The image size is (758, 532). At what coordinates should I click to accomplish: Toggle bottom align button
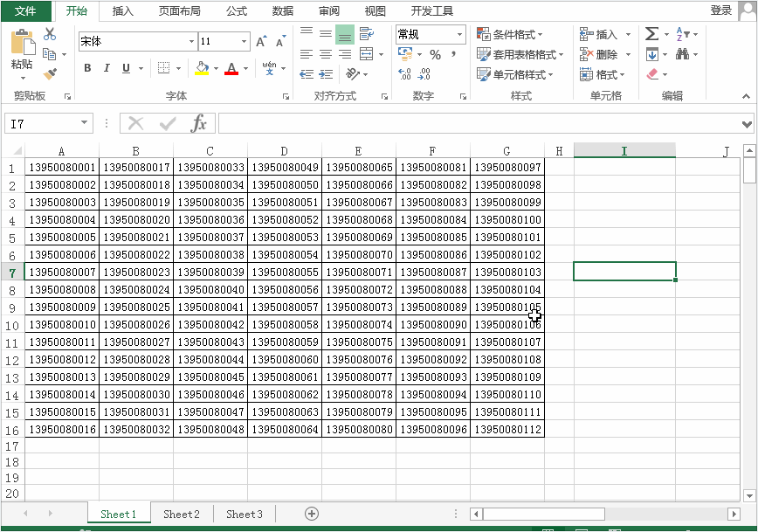point(345,35)
